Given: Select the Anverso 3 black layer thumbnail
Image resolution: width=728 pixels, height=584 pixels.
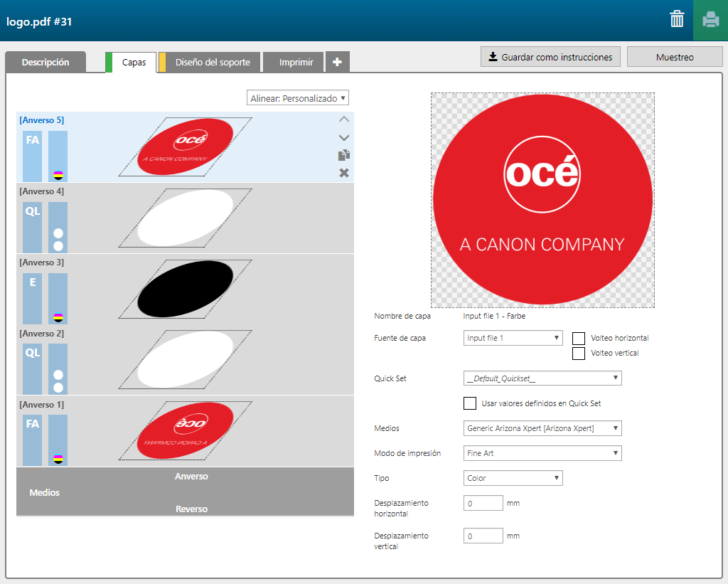Looking at the screenshot, I should [x=186, y=289].
